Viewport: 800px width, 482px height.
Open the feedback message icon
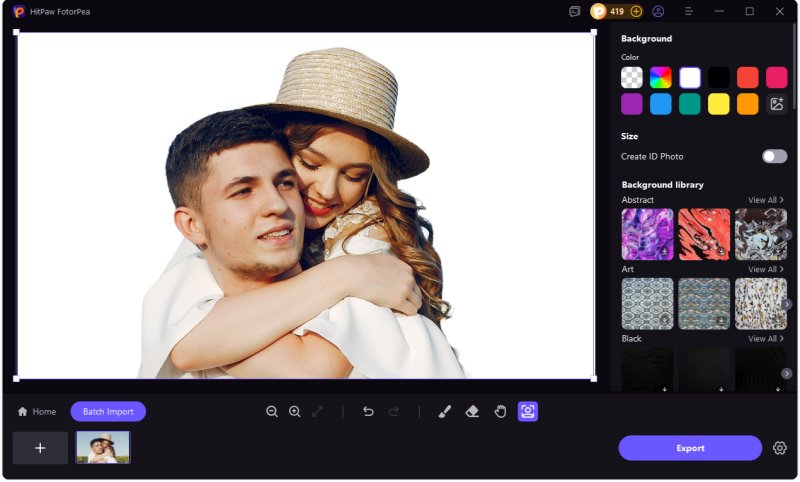coord(574,11)
